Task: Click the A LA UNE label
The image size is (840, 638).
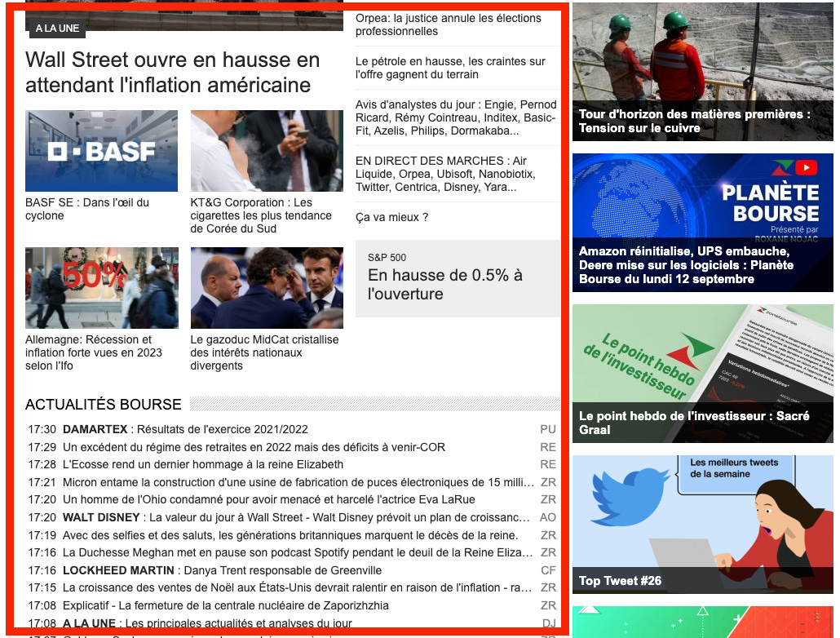Action: tap(57, 29)
